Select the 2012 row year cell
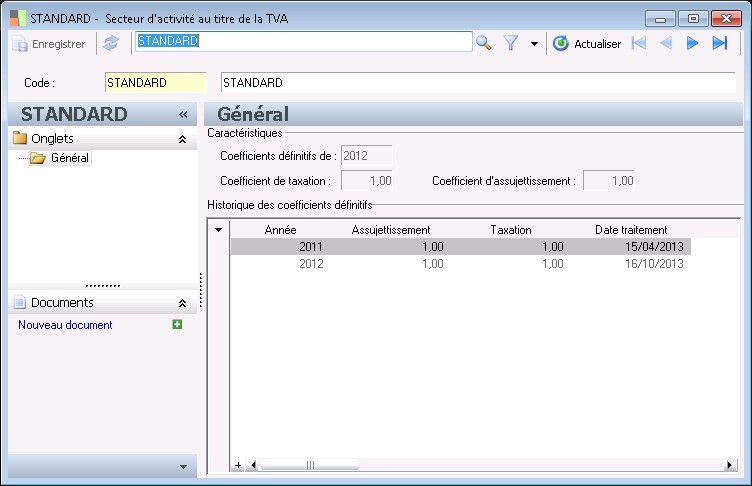Screen dimensions: 752x486 (311, 263)
